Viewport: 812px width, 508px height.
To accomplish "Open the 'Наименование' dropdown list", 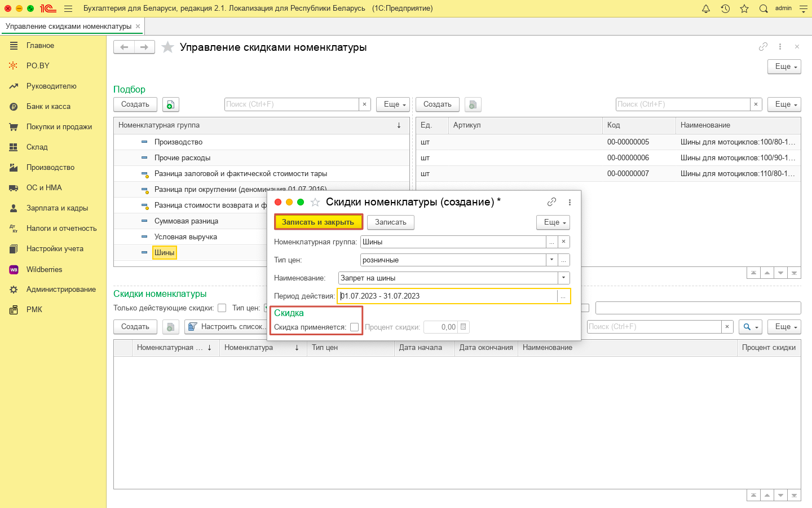I will pyautogui.click(x=563, y=278).
